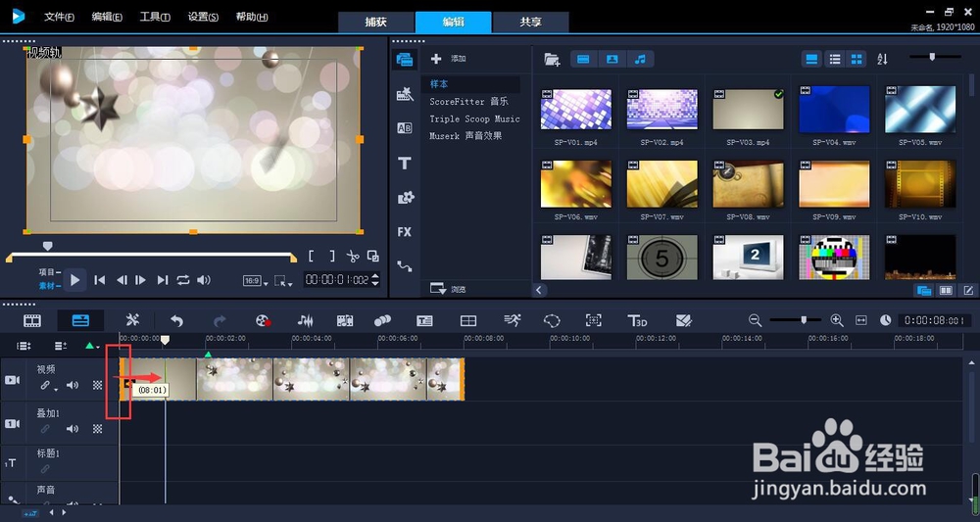Toggle Repeat playback

pyautogui.click(x=182, y=280)
